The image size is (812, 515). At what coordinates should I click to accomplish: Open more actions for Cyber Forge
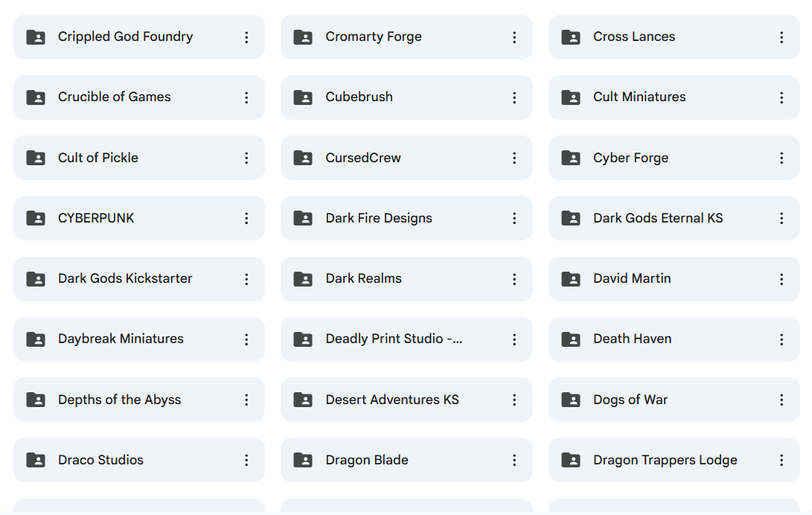781,158
